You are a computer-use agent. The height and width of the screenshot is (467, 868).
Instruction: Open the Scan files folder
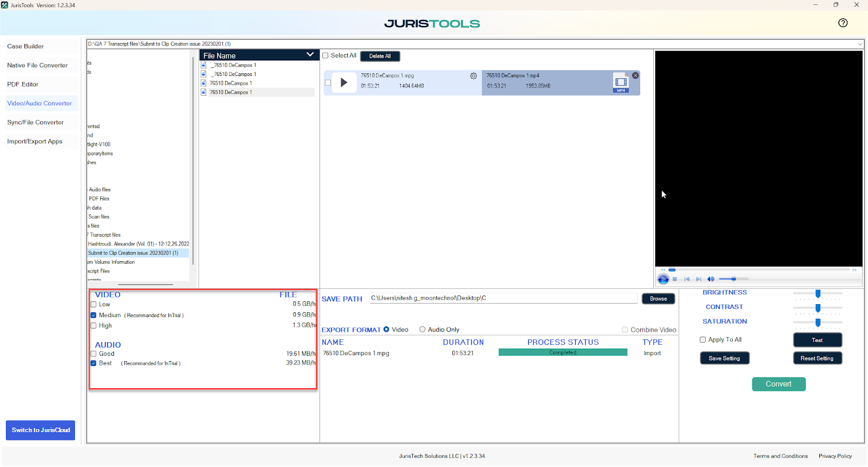99,217
